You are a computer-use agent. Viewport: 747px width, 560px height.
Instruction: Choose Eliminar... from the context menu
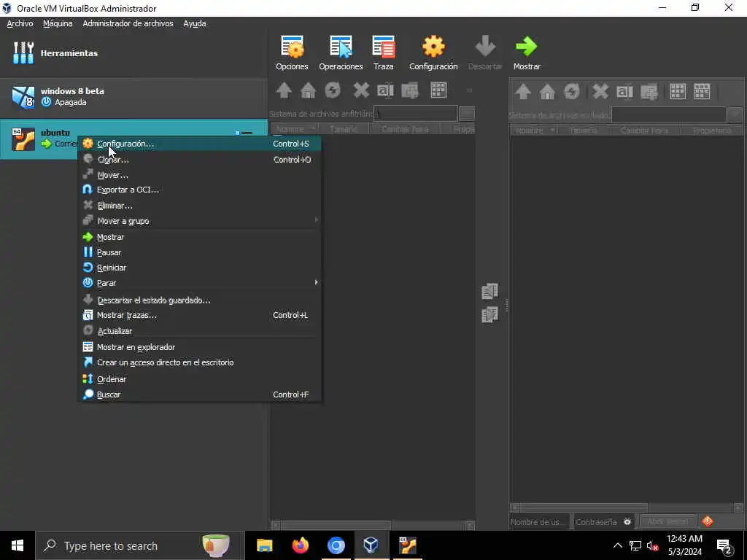(200, 206)
